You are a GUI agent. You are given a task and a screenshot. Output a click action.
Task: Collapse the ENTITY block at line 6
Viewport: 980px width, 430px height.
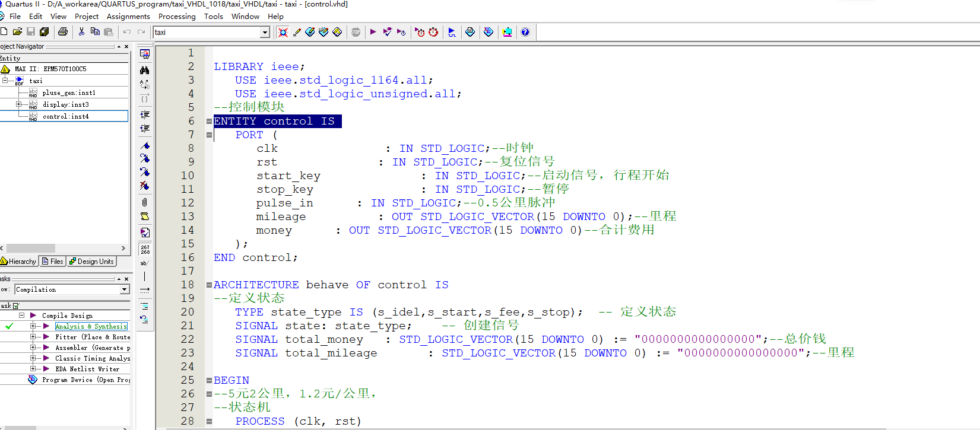[x=209, y=121]
